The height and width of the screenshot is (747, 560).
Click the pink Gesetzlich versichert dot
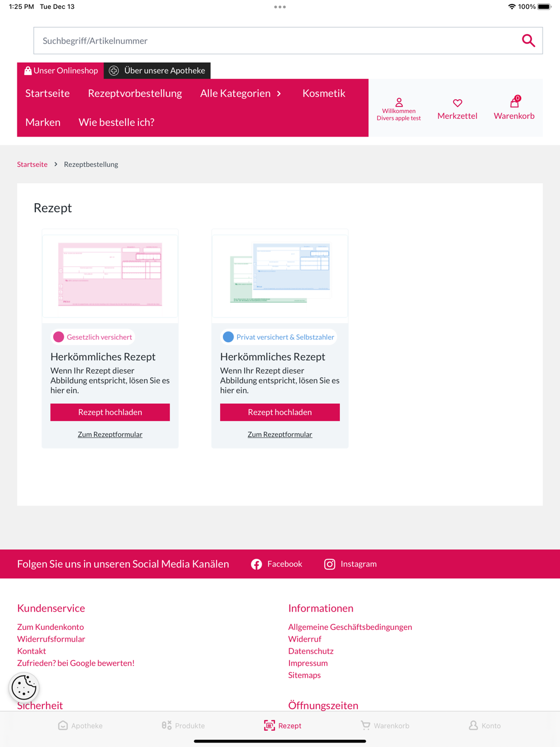pyautogui.click(x=58, y=337)
